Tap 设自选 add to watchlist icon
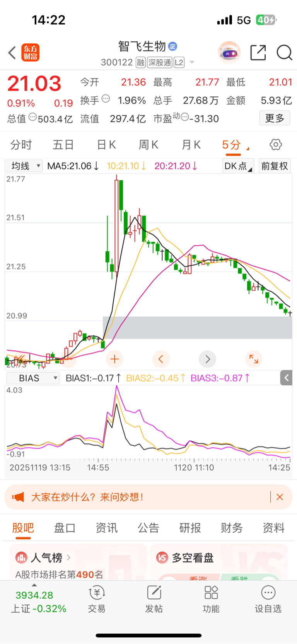This screenshot has height=644, width=297. 268,592
